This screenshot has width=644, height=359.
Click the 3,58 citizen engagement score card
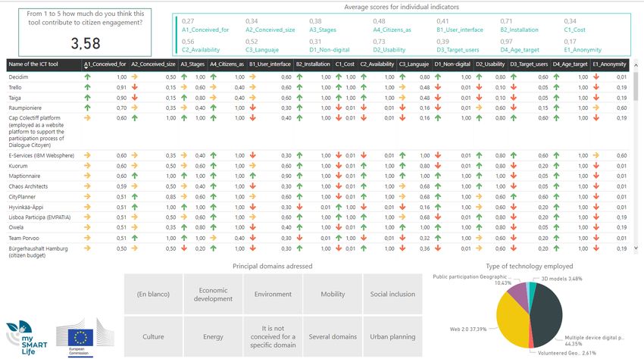pos(85,33)
